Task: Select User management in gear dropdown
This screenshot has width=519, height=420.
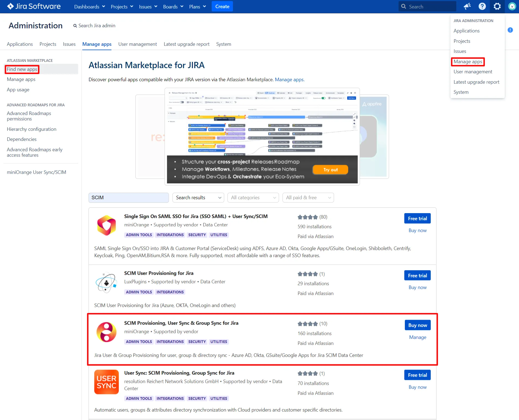Action: click(473, 72)
